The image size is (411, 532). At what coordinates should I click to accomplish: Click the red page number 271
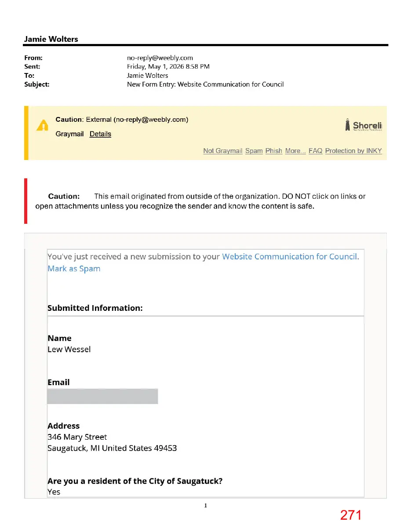point(351,515)
